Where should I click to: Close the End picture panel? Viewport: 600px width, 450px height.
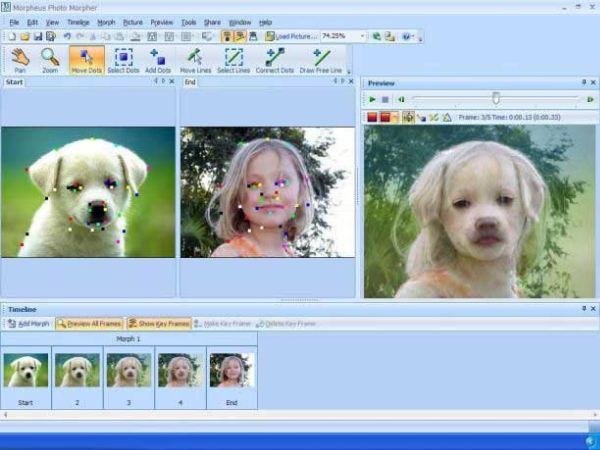pos(351,81)
